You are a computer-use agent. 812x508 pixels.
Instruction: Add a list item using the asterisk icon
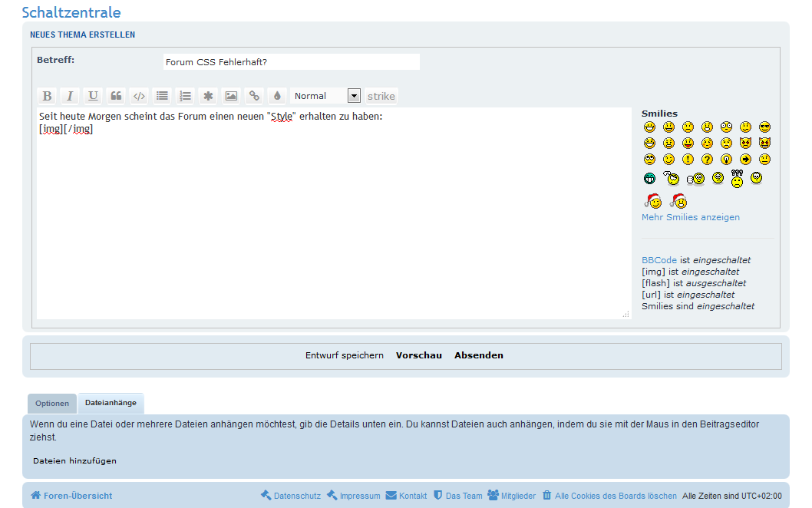point(208,96)
